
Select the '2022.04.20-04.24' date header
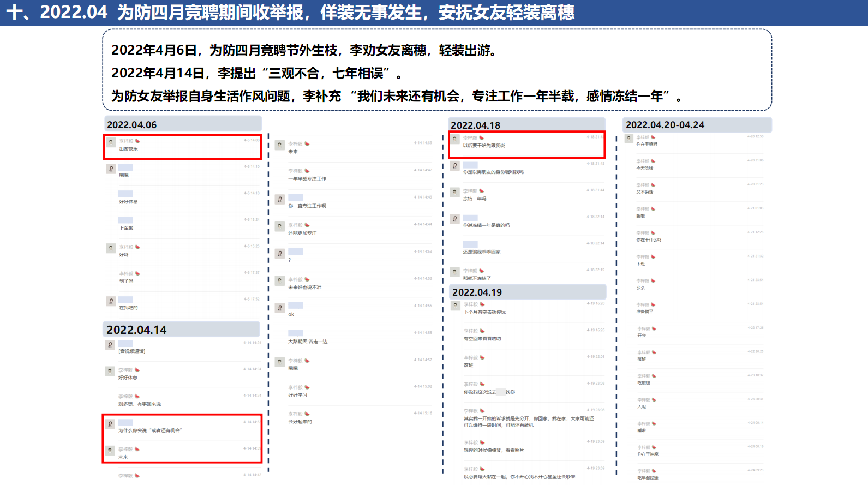(697, 125)
